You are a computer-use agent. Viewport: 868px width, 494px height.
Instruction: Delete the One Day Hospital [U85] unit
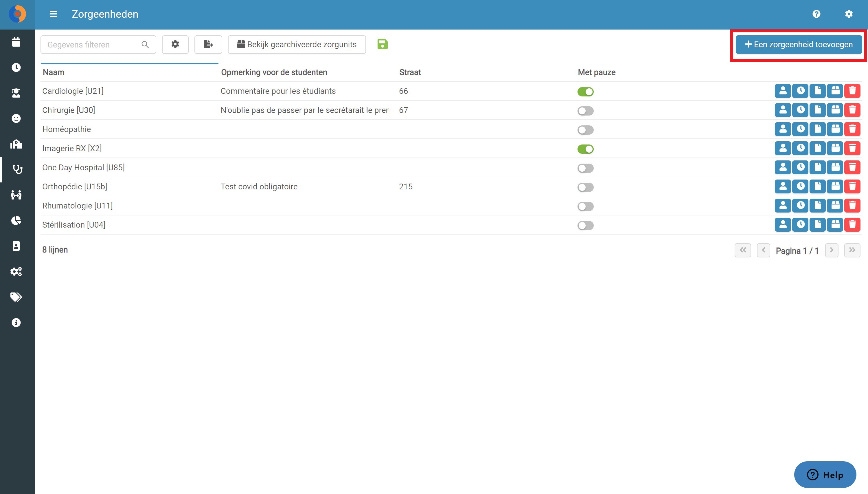(x=852, y=167)
